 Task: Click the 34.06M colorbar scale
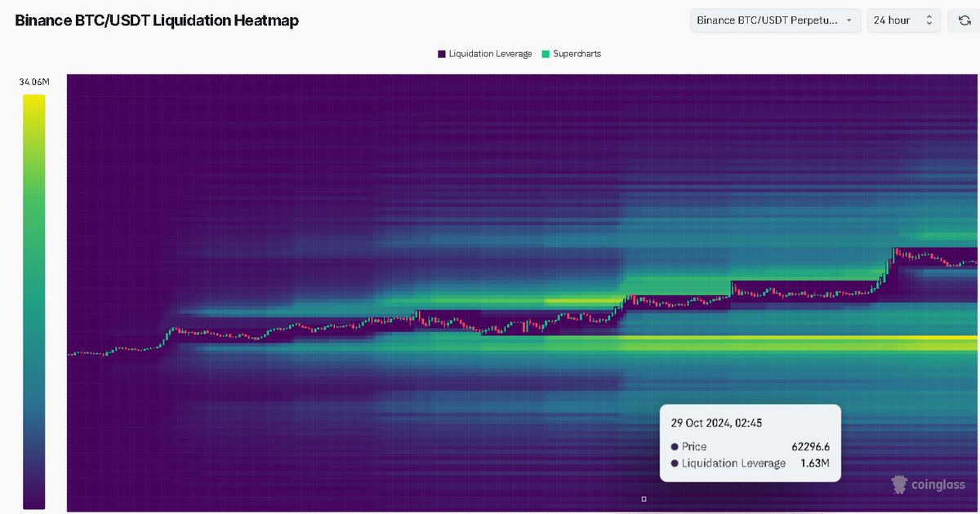[33, 82]
